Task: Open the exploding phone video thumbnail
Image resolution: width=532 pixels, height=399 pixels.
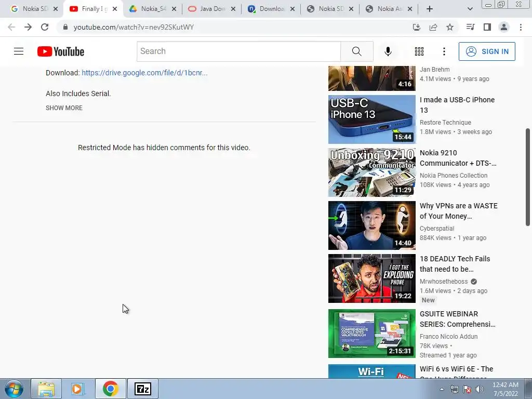Action: click(x=372, y=278)
